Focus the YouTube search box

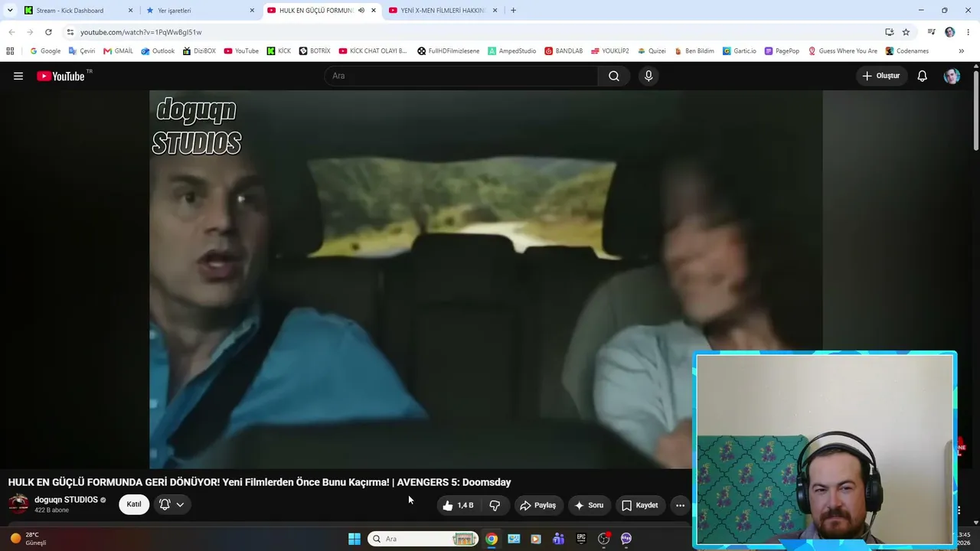(461, 76)
